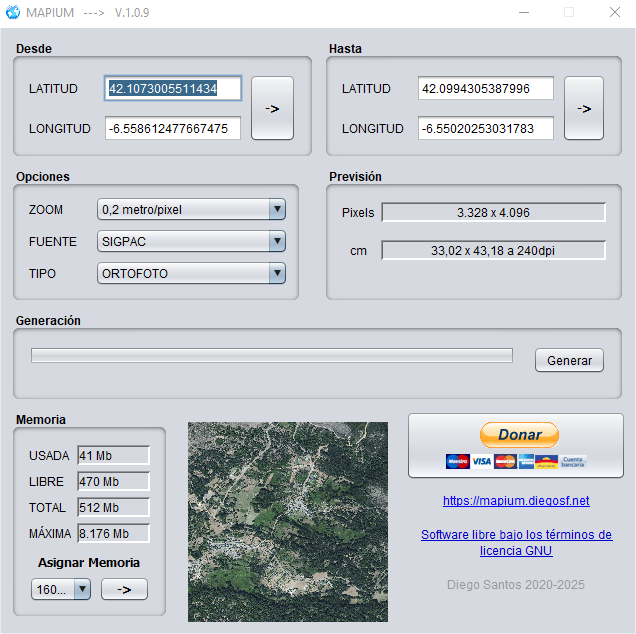Click the aerial orthophoto preview thumbnail
Screen dimensions: 636x634
288,521
